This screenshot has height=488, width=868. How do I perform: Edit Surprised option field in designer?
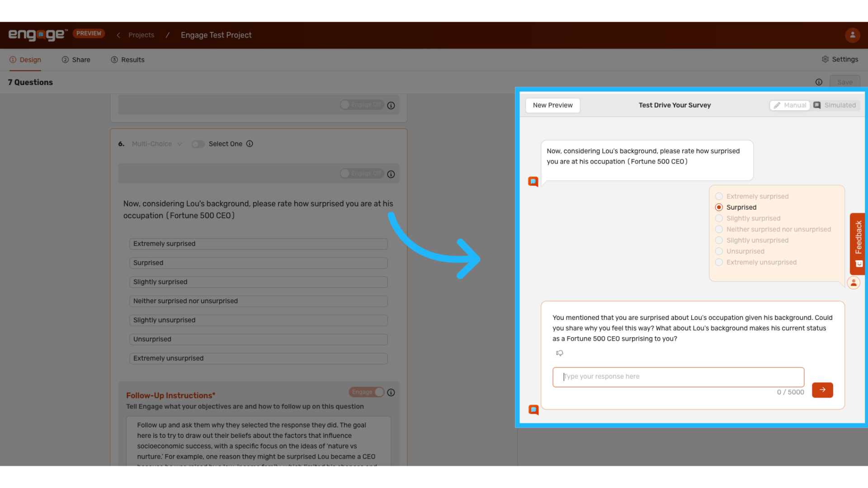[259, 263]
